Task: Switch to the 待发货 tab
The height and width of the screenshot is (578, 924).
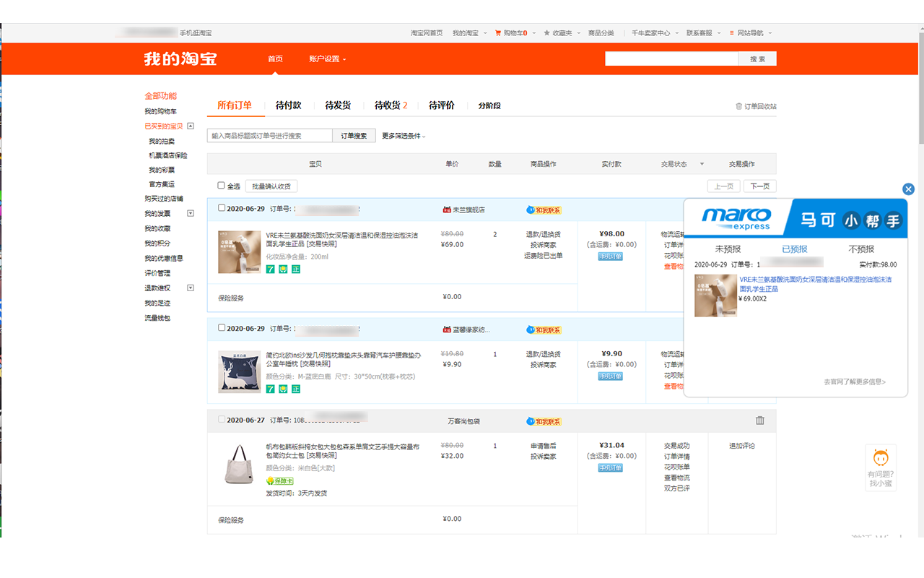Action: pos(338,105)
